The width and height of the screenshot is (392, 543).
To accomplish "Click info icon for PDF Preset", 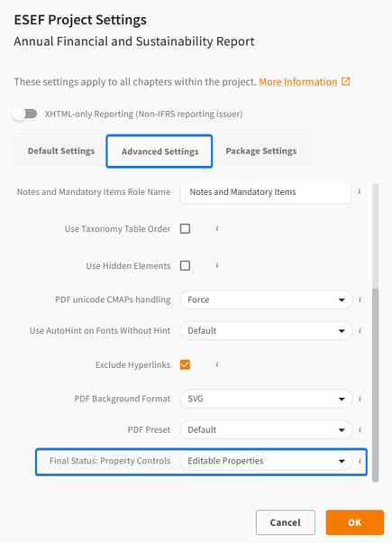I will 360,429.
